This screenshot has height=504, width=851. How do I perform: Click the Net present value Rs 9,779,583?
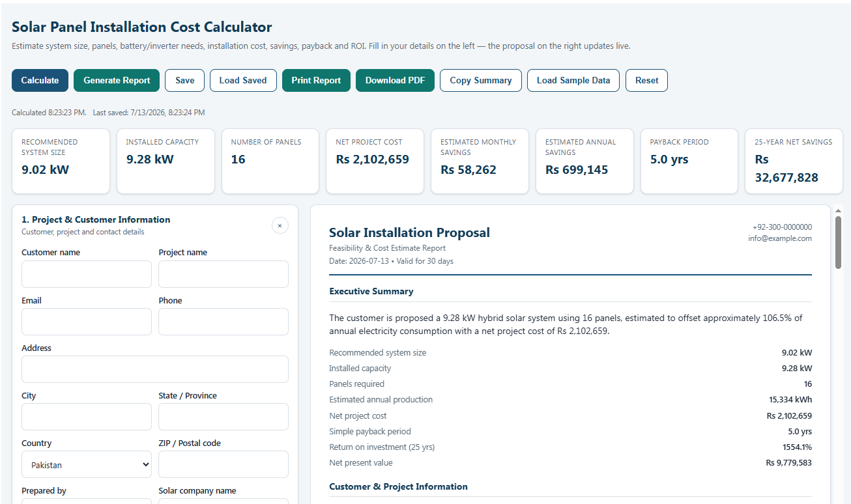click(789, 463)
